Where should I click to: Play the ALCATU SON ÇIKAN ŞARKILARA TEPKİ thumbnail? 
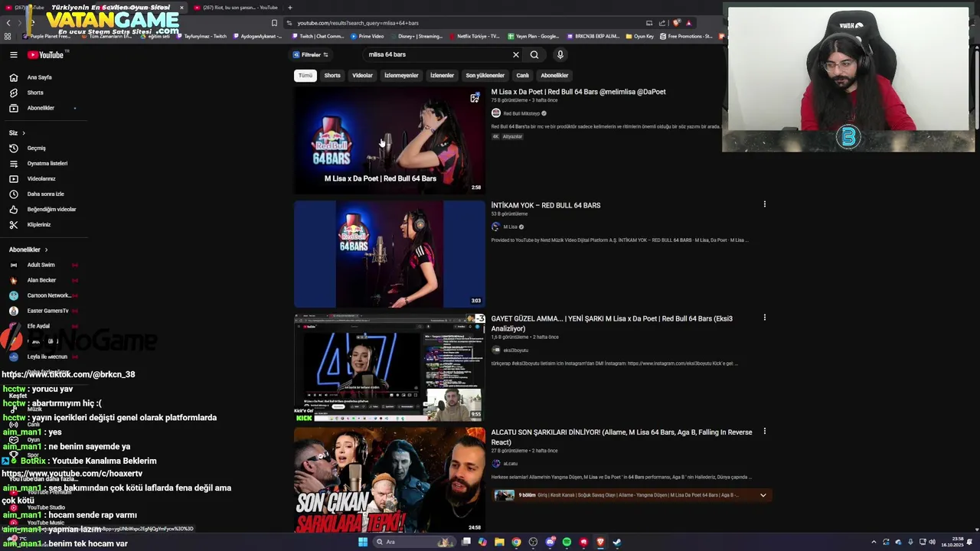click(390, 480)
